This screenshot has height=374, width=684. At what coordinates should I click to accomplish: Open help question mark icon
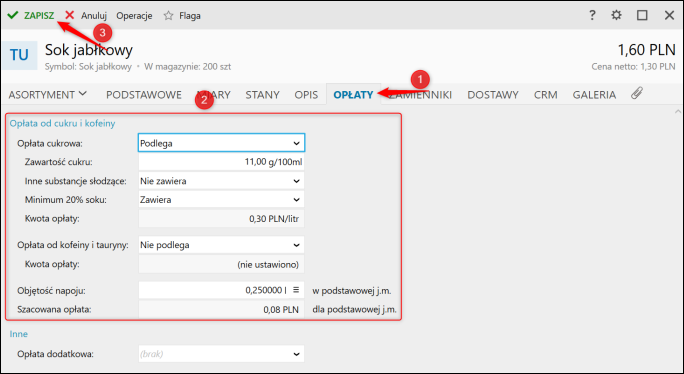pyautogui.click(x=592, y=15)
